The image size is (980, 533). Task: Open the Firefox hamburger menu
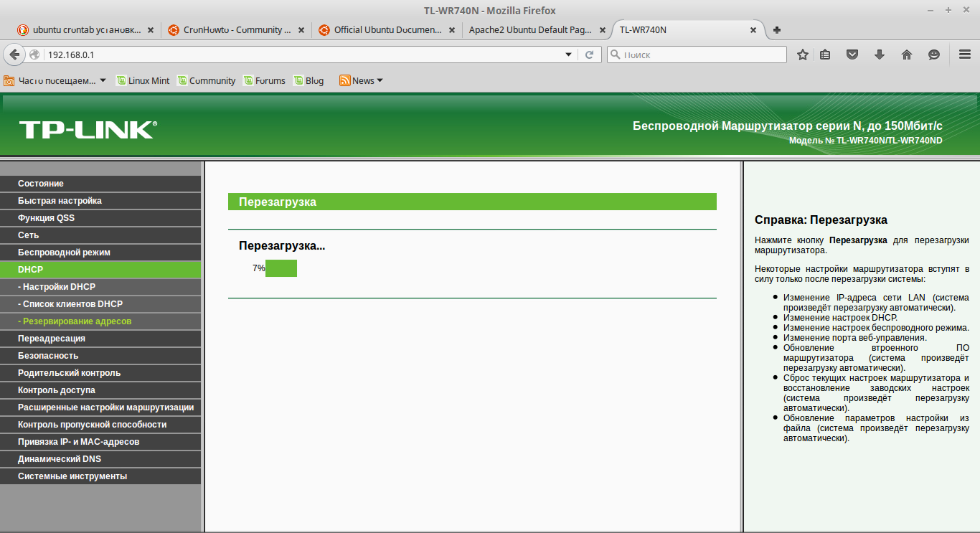pyautogui.click(x=965, y=55)
